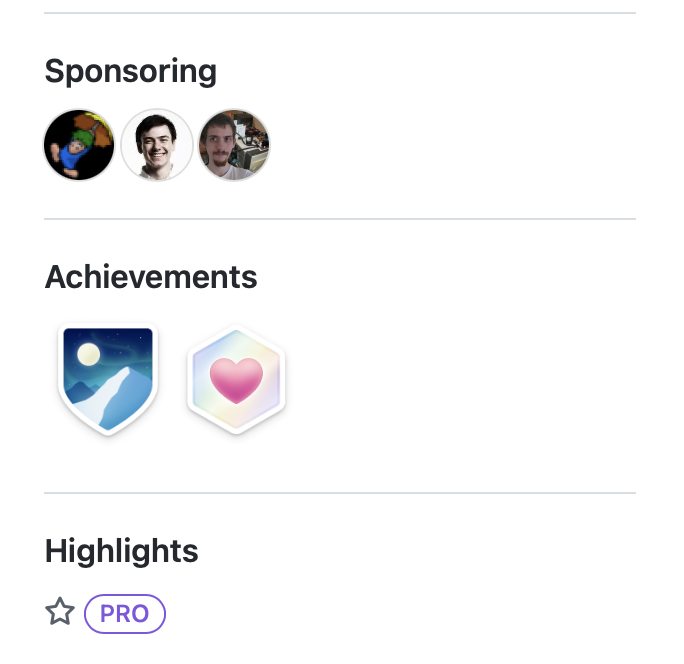The height and width of the screenshot is (664, 684).
Task: Click the PRO label beside the star
Action: 125,613
